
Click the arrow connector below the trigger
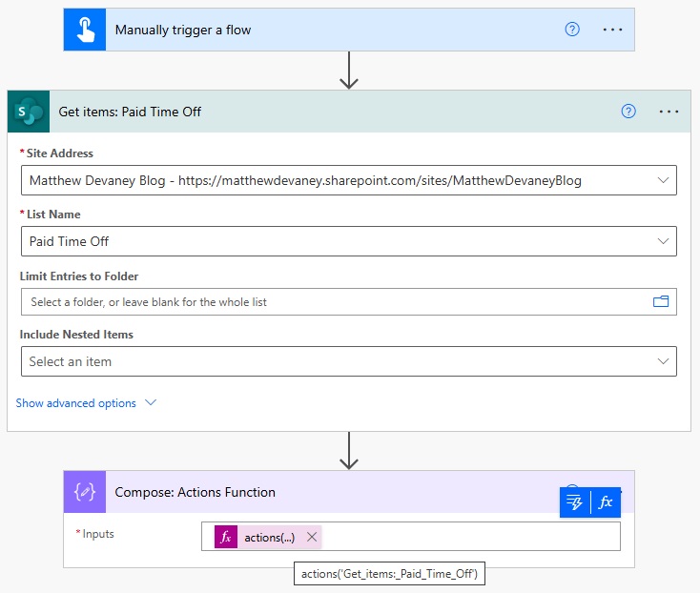tap(349, 71)
